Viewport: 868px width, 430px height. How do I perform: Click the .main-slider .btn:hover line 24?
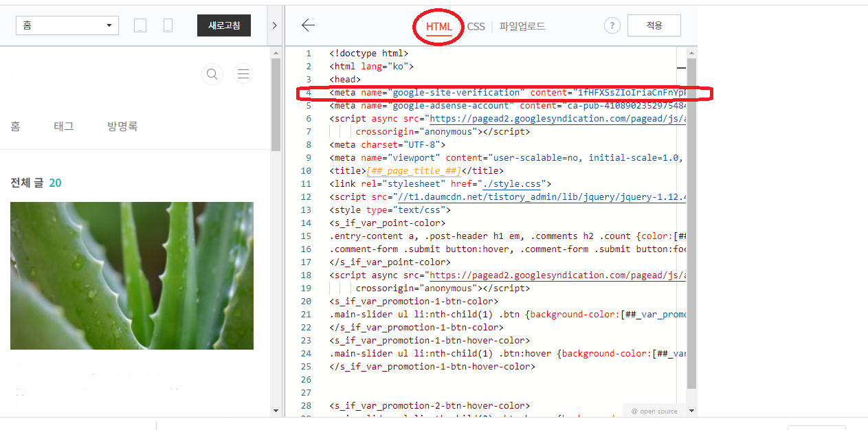(508, 353)
